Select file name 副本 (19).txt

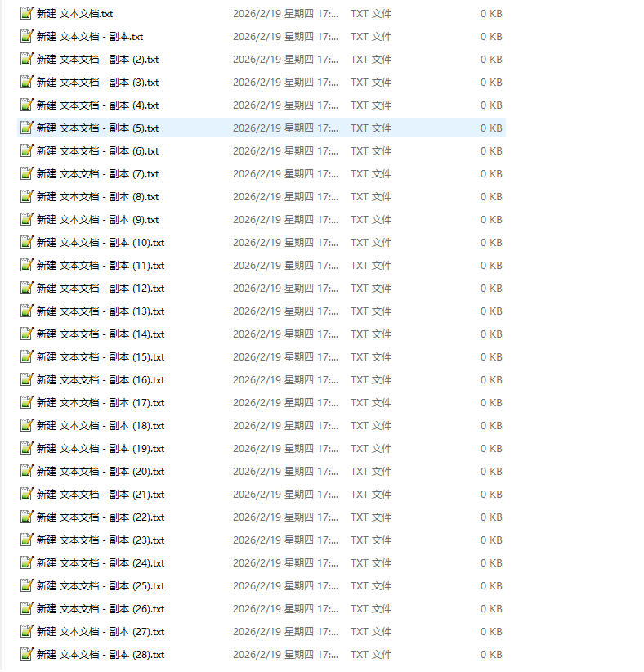pyautogui.click(x=101, y=449)
